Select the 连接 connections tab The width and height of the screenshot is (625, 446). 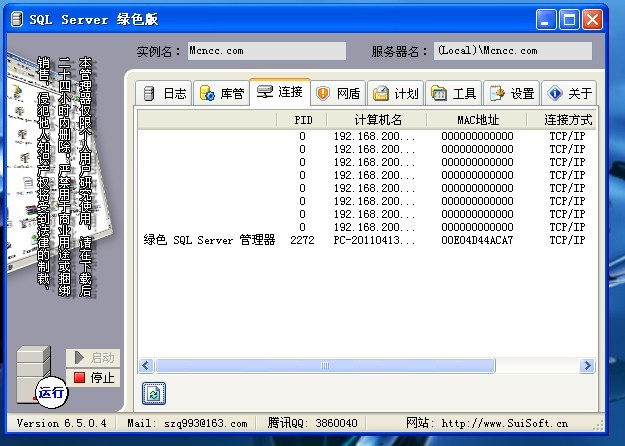(280, 92)
